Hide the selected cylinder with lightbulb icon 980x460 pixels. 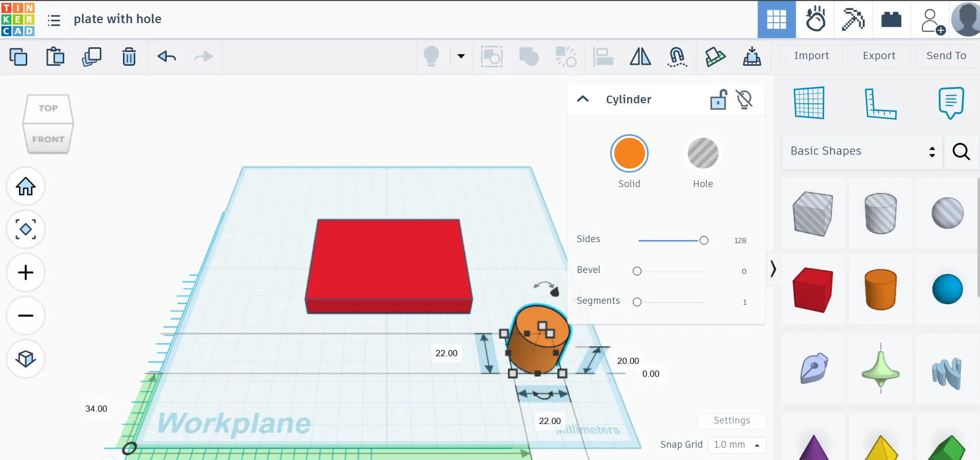(x=744, y=100)
